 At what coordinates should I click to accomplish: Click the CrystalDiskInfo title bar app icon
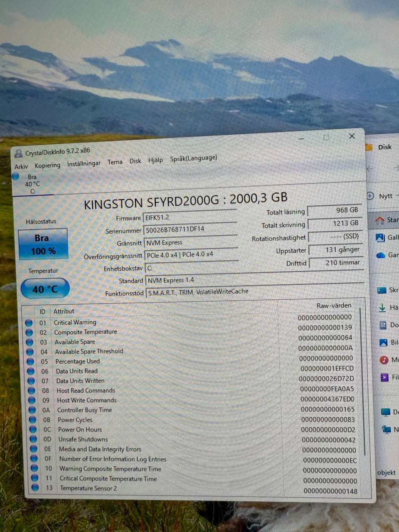(x=18, y=153)
